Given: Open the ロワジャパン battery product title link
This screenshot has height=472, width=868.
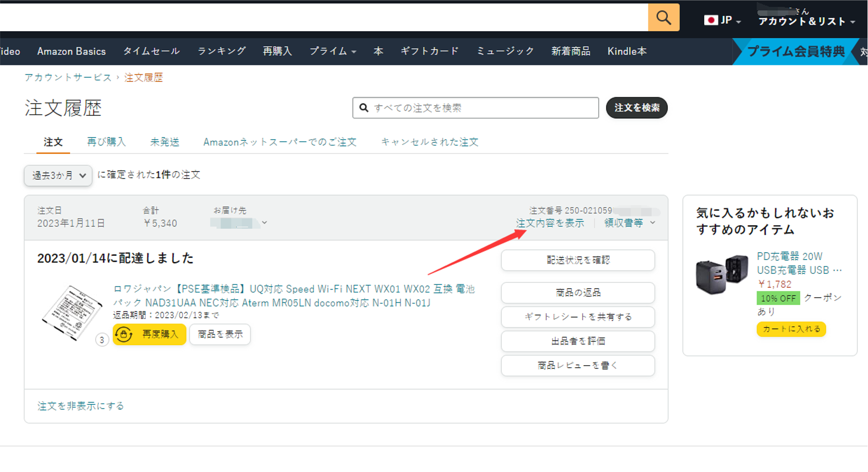Looking at the screenshot, I should (x=294, y=296).
